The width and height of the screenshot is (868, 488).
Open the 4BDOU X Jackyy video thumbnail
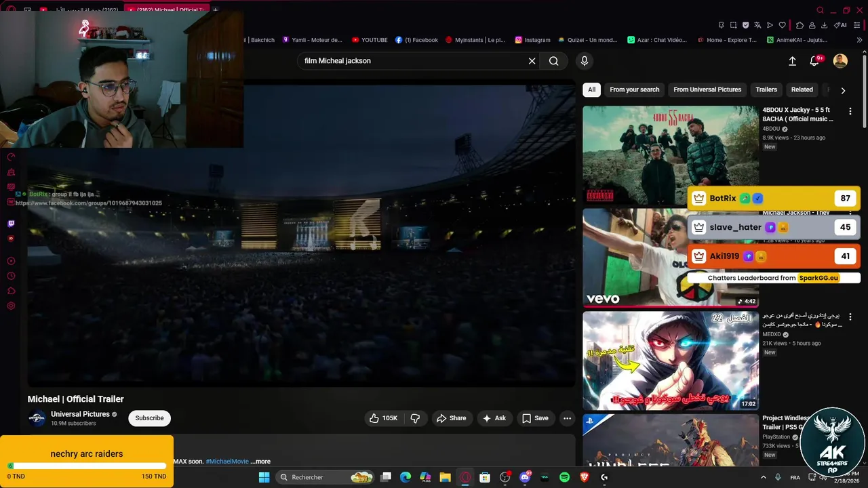670,155
